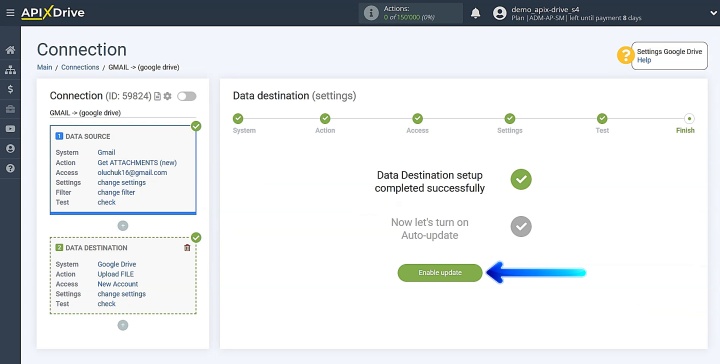
Task: Add a block below data destination
Action: [x=123, y=325]
